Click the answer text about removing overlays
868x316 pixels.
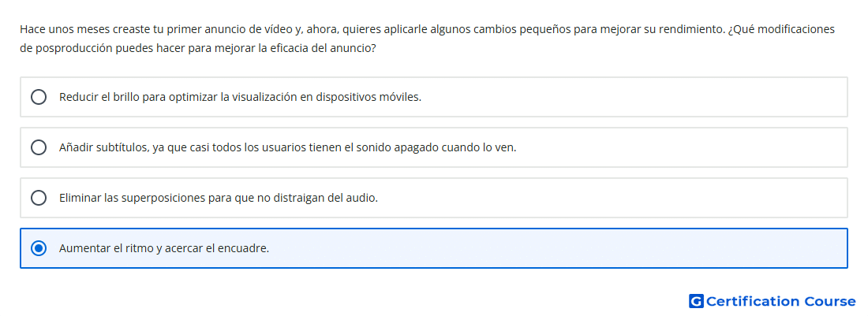point(219,198)
